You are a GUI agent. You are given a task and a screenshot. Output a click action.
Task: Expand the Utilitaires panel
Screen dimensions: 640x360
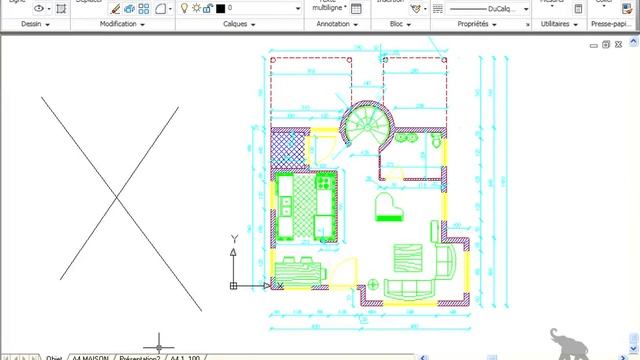559,24
